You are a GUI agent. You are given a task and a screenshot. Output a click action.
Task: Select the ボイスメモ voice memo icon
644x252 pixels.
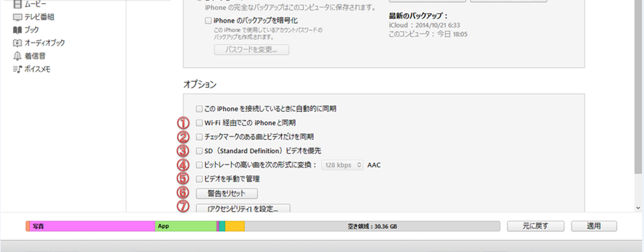click(18, 69)
